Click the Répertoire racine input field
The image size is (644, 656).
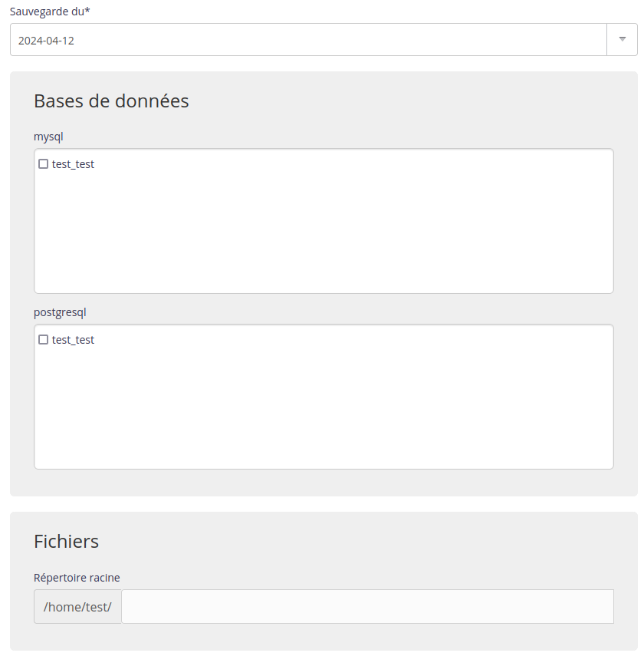(x=368, y=606)
